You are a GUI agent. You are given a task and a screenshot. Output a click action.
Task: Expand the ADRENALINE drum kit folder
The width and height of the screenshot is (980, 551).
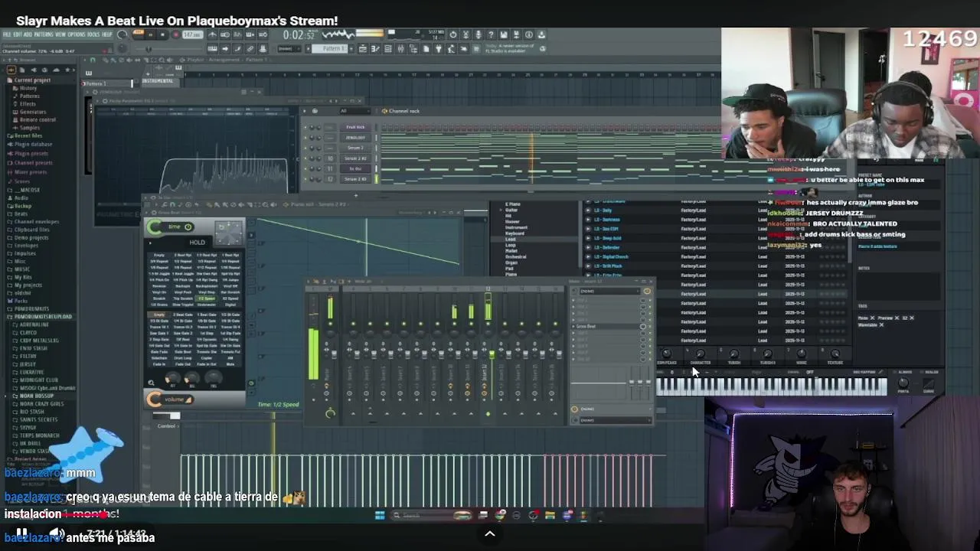34,324
